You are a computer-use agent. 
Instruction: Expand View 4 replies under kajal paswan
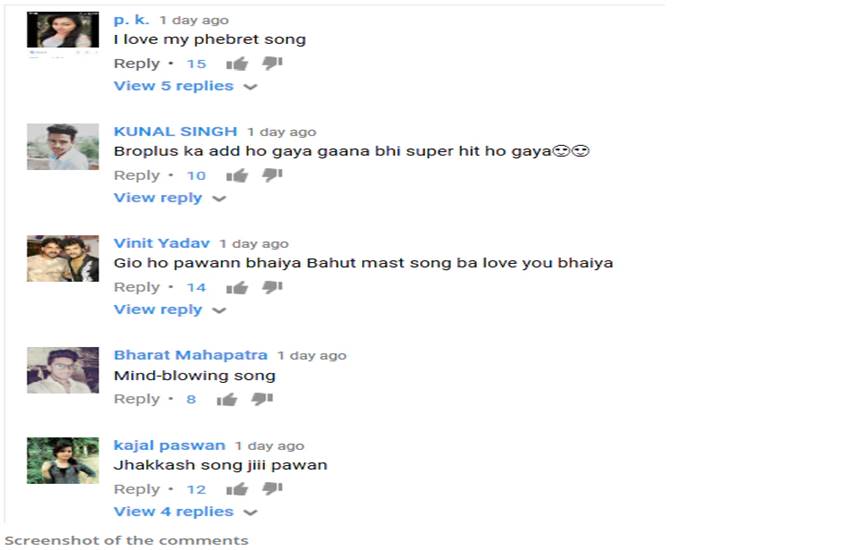[185, 512]
